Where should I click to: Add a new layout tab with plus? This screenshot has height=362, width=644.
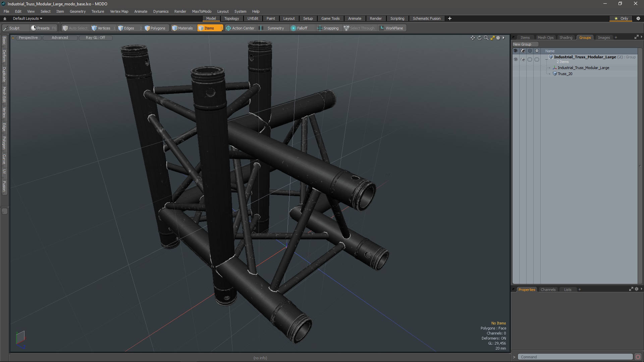click(x=450, y=18)
